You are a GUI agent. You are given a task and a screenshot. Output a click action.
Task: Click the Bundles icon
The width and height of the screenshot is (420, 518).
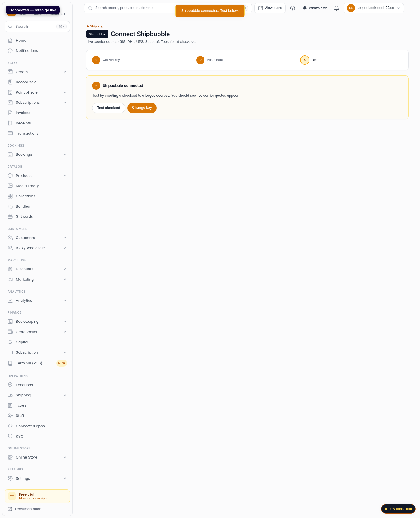point(10,206)
